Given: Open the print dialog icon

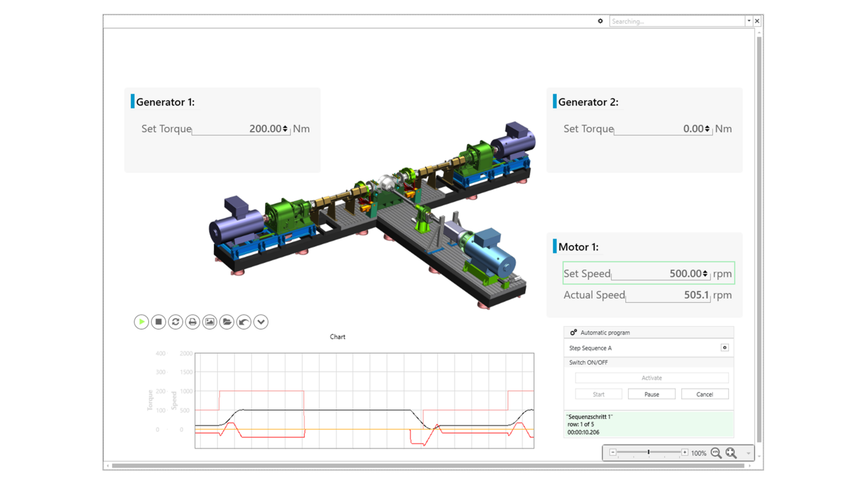Looking at the screenshot, I should [193, 322].
